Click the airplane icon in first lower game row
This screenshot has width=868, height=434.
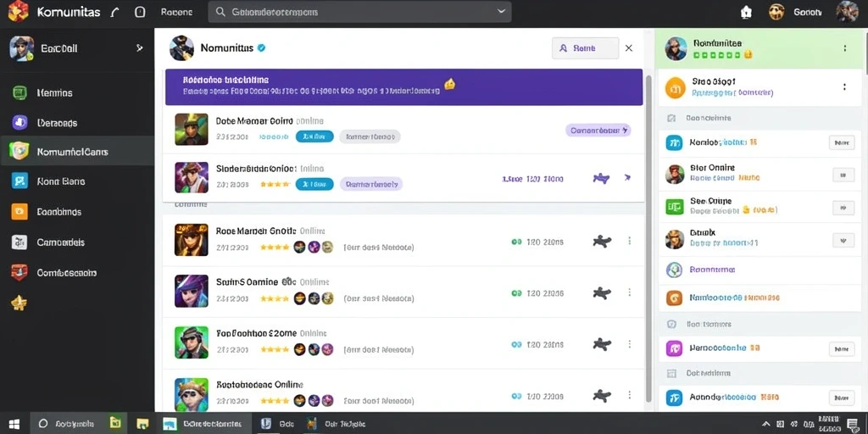click(601, 242)
